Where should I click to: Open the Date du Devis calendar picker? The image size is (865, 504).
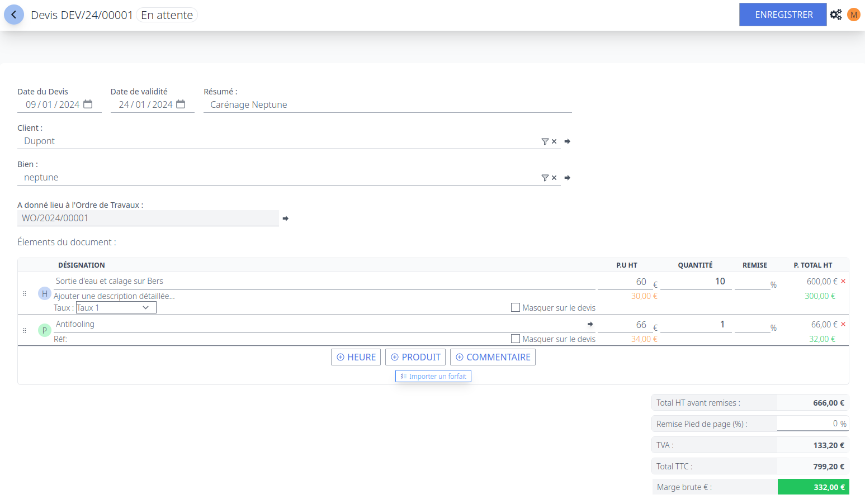pyautogui.click(x=88, y=104)
